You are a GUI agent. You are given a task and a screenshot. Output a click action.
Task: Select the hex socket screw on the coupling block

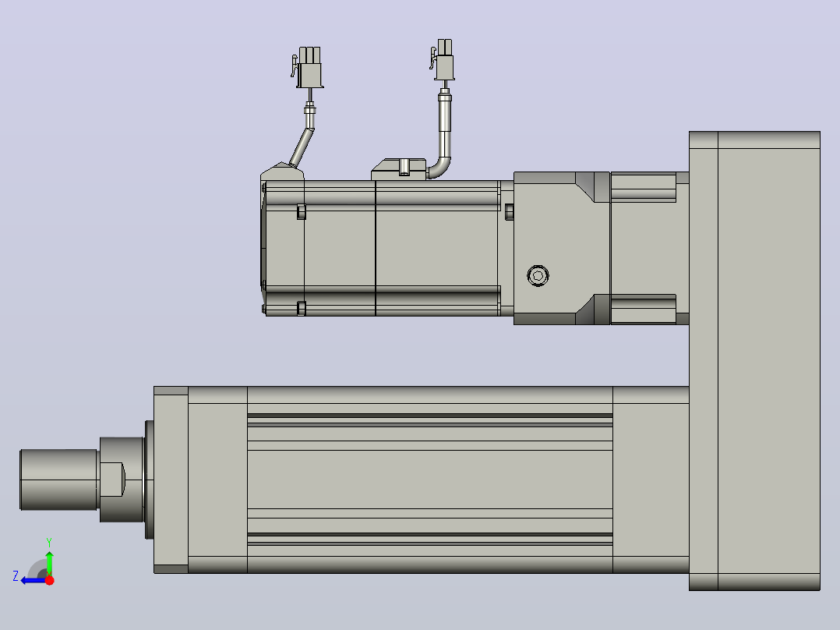(538, 275)
